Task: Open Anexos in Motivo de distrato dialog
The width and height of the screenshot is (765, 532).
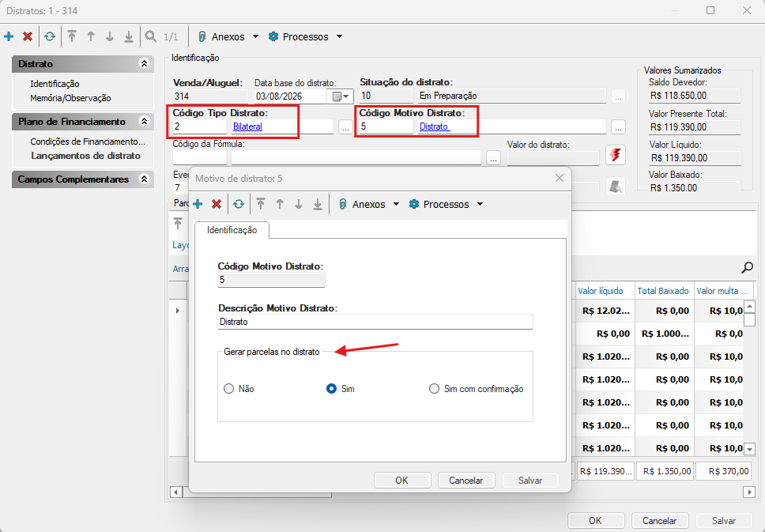Action: [x=362, y=204]
